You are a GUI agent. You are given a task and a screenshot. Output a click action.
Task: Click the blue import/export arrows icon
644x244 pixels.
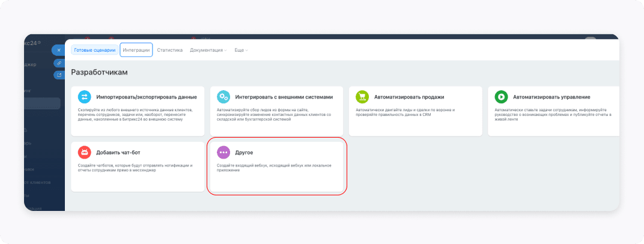click(84, 97)
